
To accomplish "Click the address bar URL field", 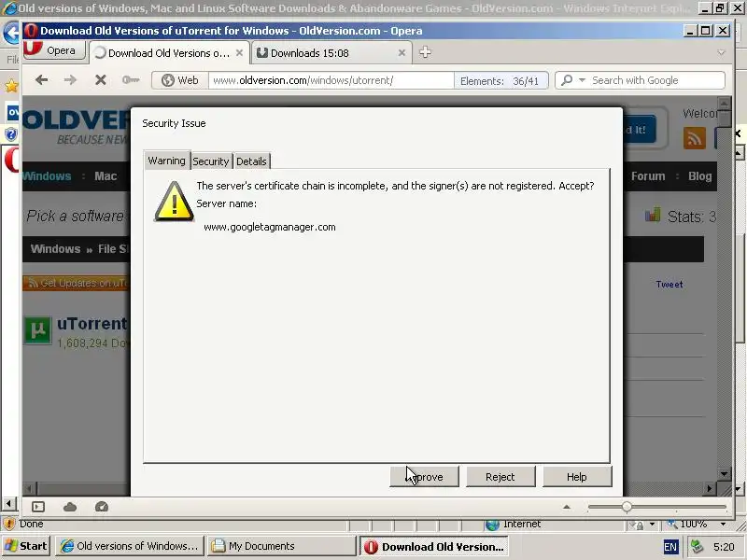I will 331,80.
